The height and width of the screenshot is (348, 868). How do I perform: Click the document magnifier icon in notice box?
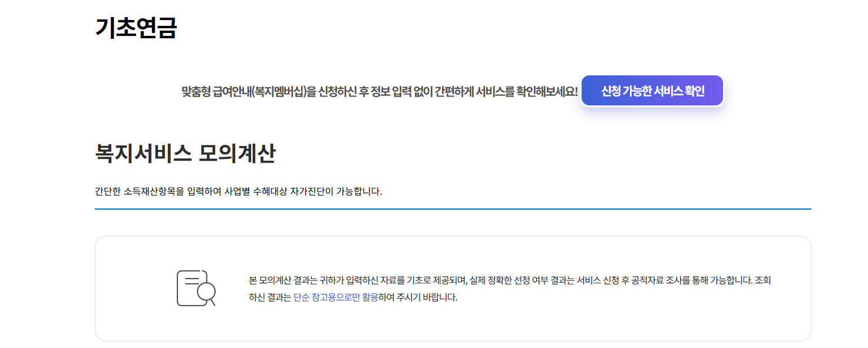pyautogui.click(x=196, y=288)
